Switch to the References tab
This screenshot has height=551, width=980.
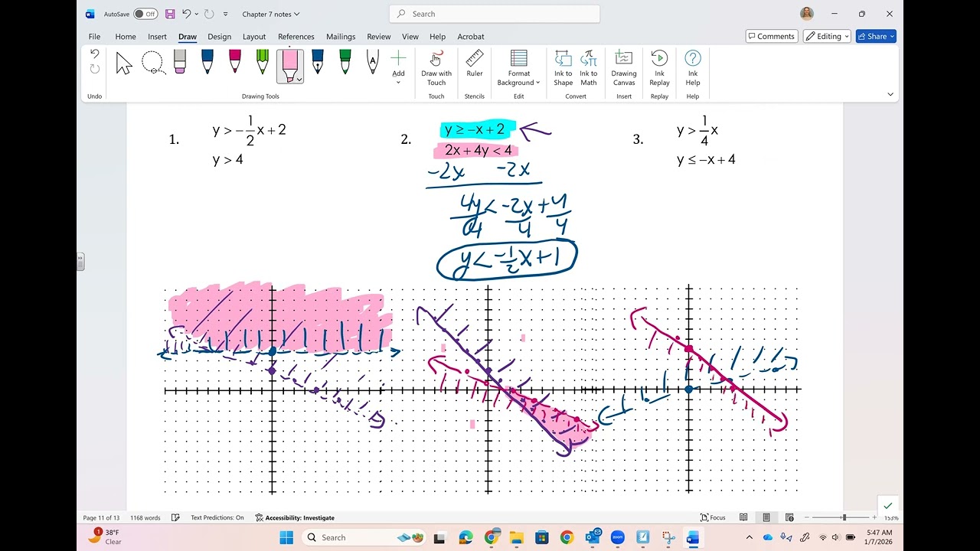296,37
